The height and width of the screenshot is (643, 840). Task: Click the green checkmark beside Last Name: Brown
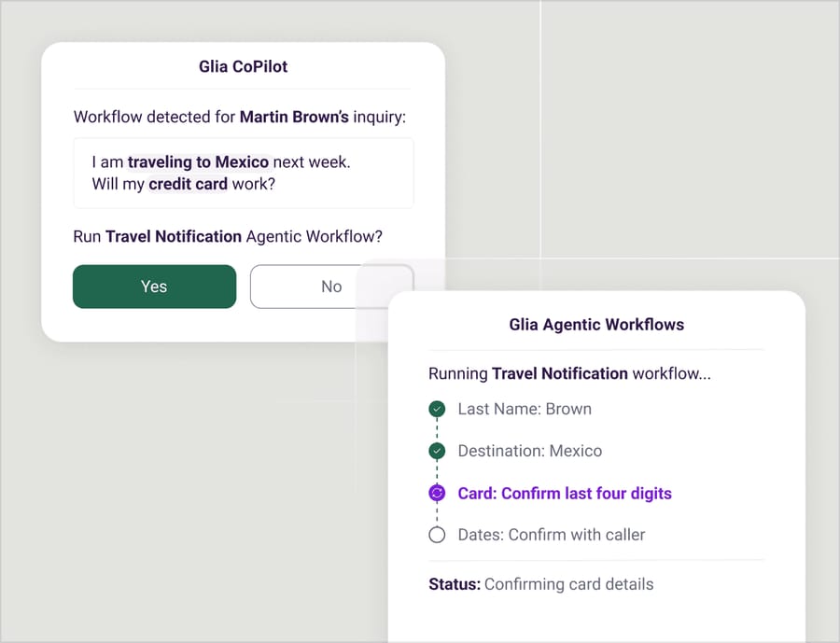[x=437, y=410]
